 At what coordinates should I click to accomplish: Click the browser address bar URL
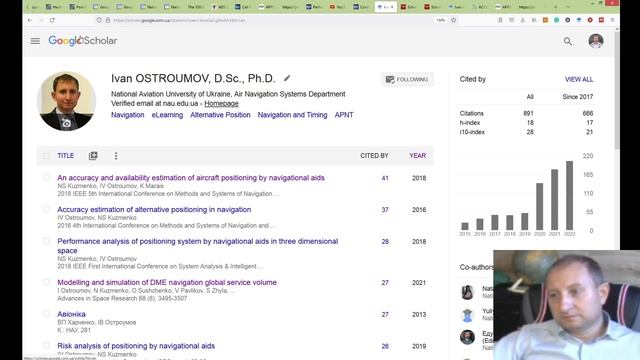pyautogui.click(x=179, y=20)
